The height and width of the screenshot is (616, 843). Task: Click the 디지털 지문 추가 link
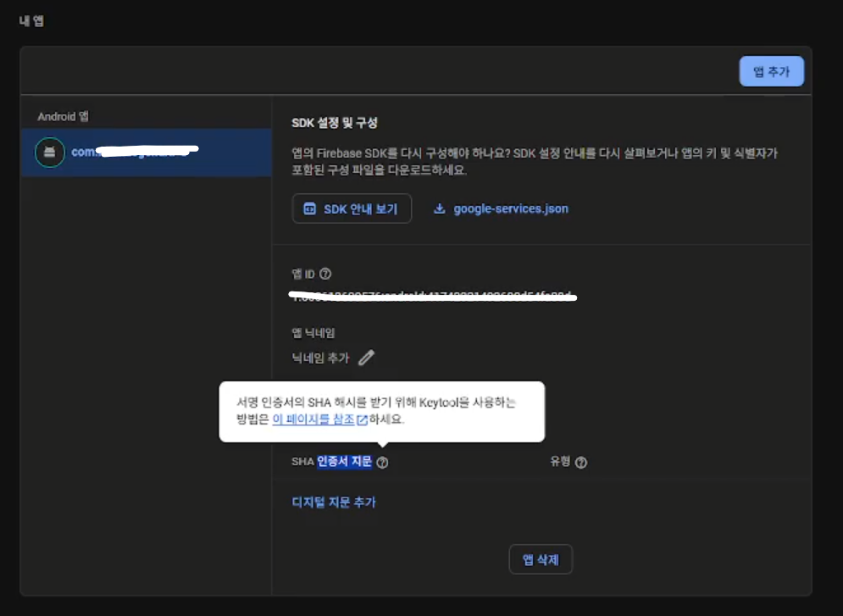334,502
